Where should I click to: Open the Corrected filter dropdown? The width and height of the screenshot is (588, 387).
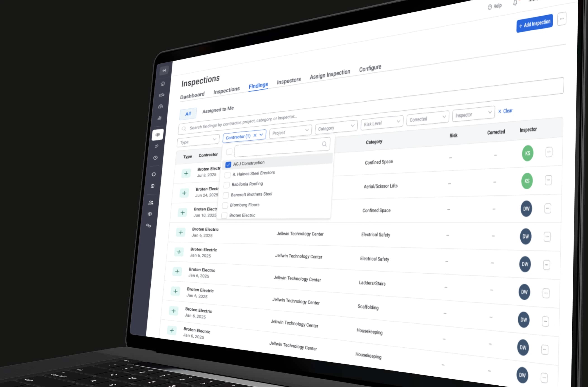[x=428, y=118]
